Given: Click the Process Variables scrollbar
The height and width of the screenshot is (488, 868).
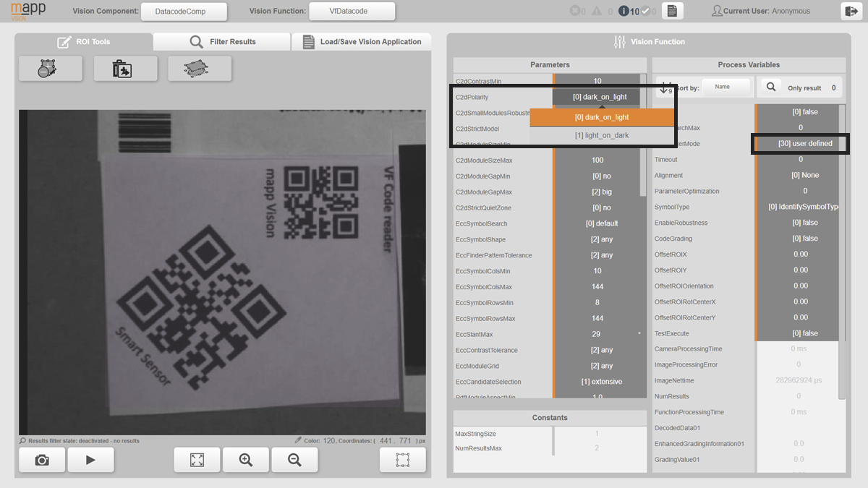Looking at the screenshot, I should pos(842,251).
